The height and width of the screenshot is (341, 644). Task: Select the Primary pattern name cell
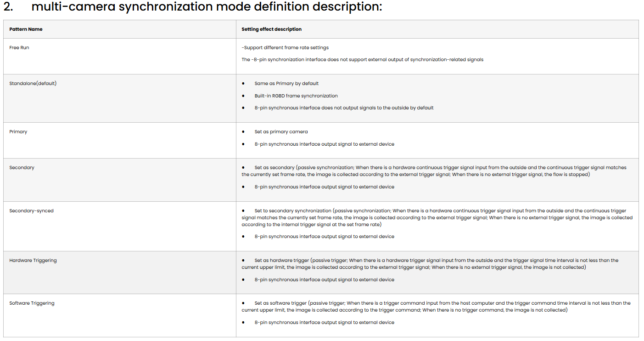tap(18, 131)
